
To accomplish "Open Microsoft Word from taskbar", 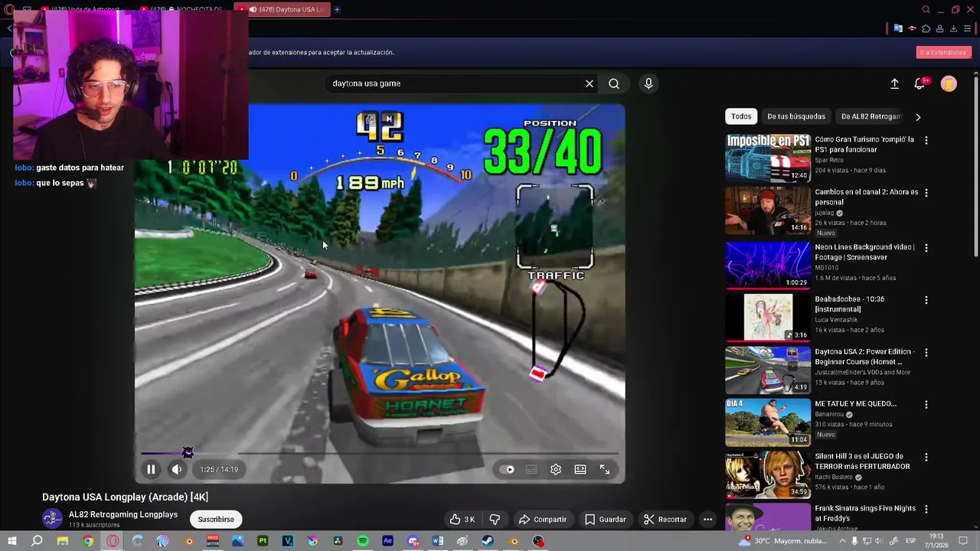I will (x=437, y=541).
